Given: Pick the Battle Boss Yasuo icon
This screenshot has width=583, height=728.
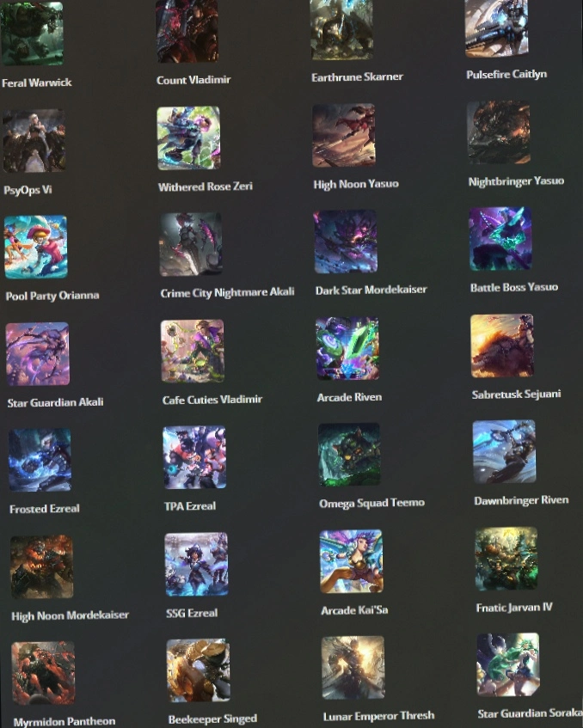Looking at the screenshot, I should (x=500, y=239).
